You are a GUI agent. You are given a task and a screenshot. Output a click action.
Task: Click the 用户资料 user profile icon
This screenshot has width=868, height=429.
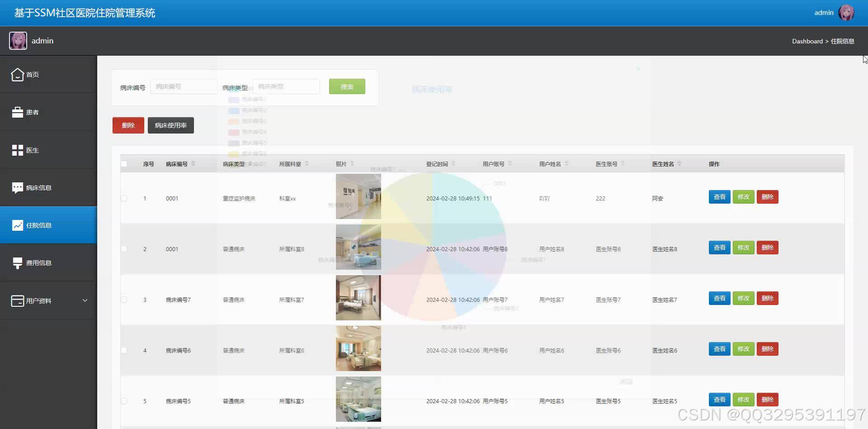[17, 300]
